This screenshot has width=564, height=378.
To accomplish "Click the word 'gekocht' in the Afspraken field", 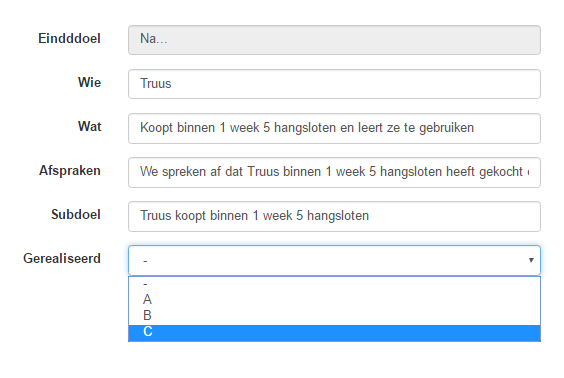I will pyautogui.click(x=501, y=172).
